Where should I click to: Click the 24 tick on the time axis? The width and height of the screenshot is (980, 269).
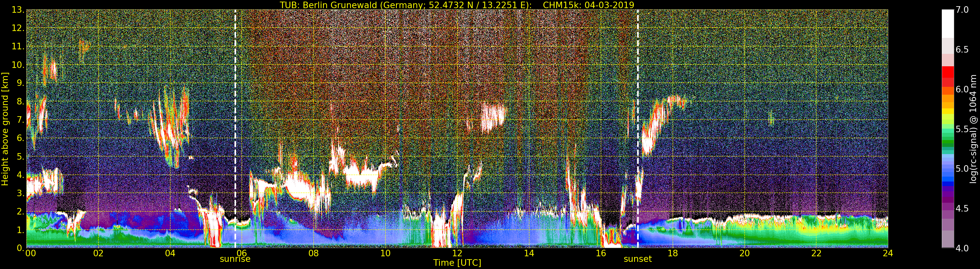888,253
